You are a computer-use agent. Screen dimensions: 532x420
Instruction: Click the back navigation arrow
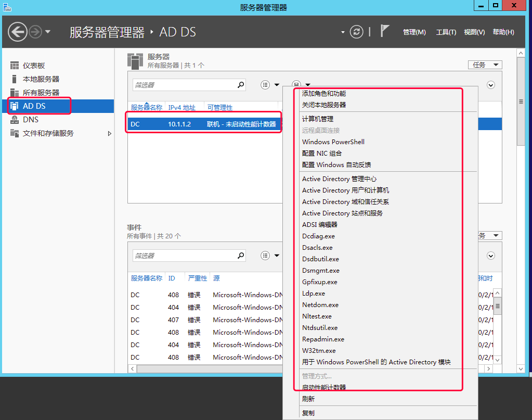17,32
